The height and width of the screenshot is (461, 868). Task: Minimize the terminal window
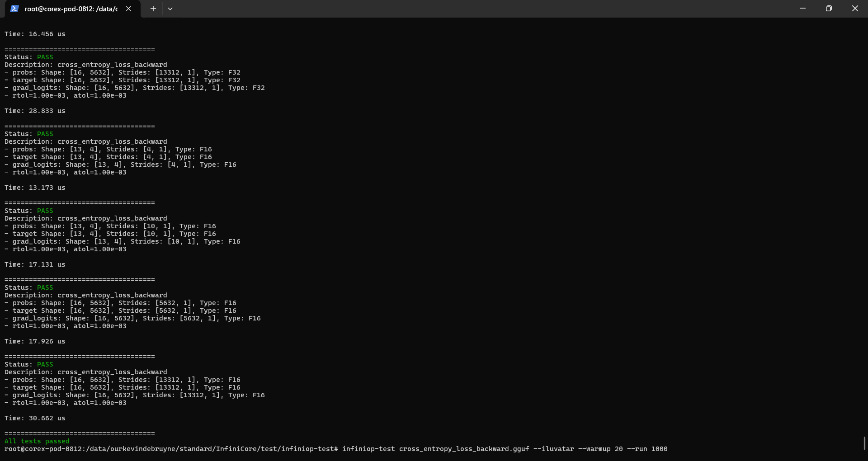802,9
